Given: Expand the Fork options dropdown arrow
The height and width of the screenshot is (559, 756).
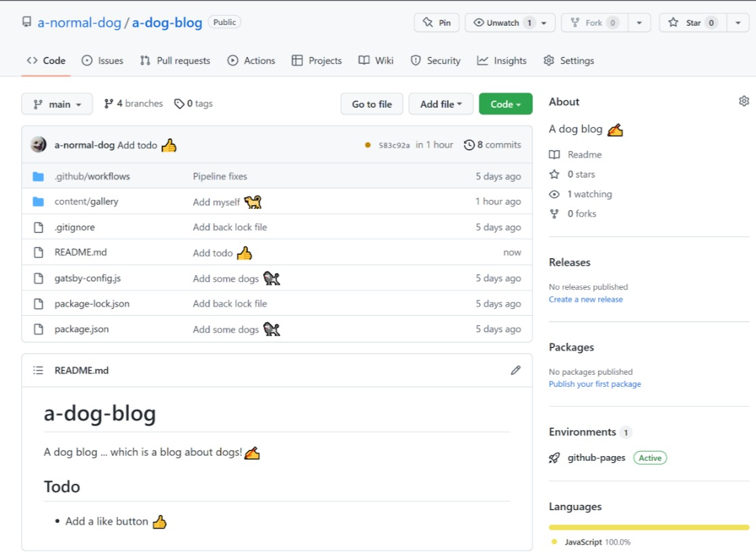Looking at the screenshot, I should pos(639,22).
